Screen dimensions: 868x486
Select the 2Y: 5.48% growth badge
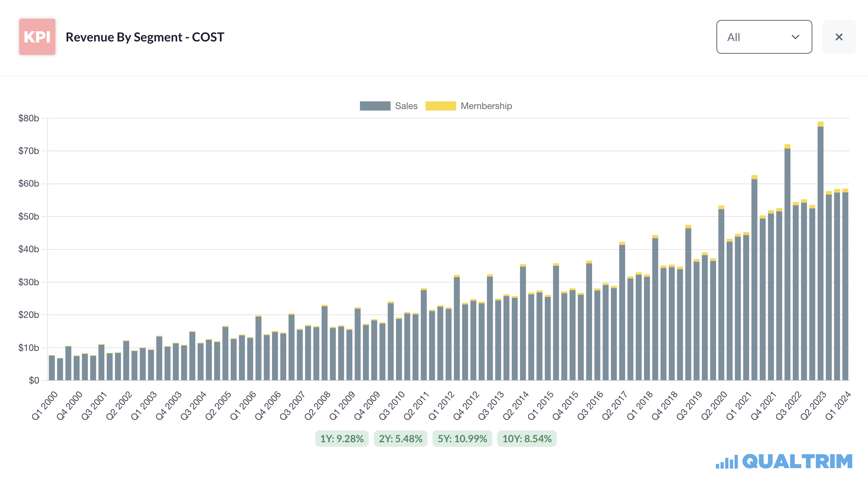401,438
